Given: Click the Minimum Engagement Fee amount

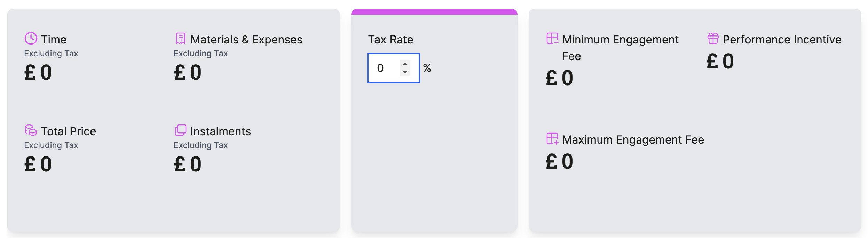Looking at the screenshot, I should [x=560, y=78].
